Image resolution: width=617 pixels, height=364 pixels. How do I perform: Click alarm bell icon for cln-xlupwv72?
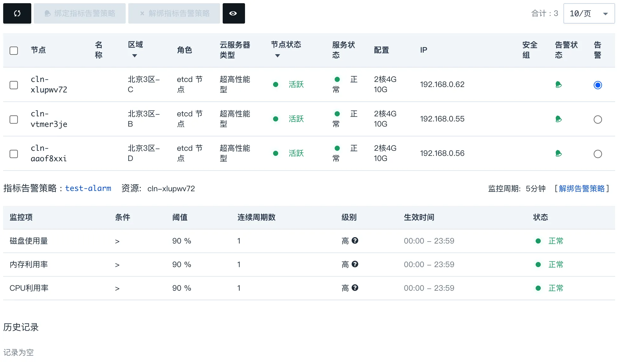(x=558, y=84)
